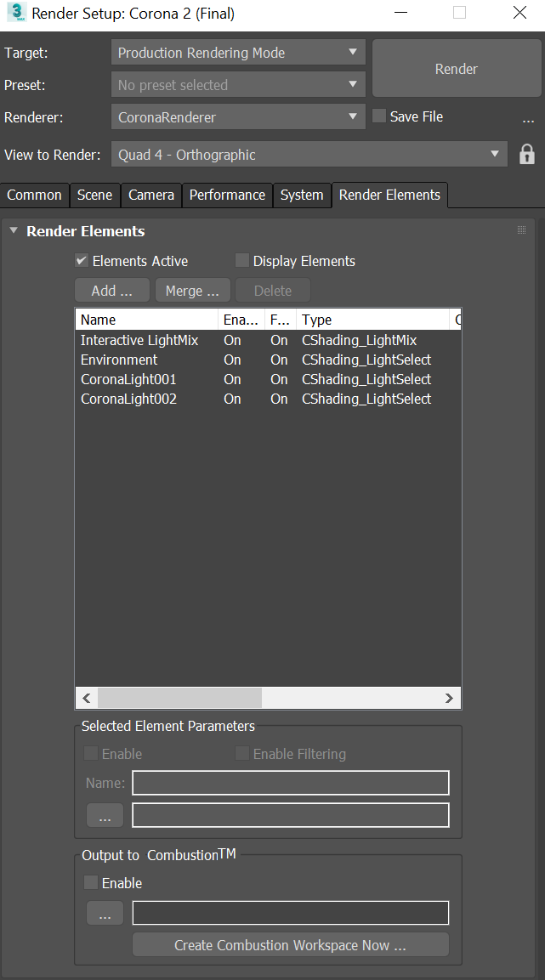Click CShading_LightMix type cell

click(x=360, y=340)
